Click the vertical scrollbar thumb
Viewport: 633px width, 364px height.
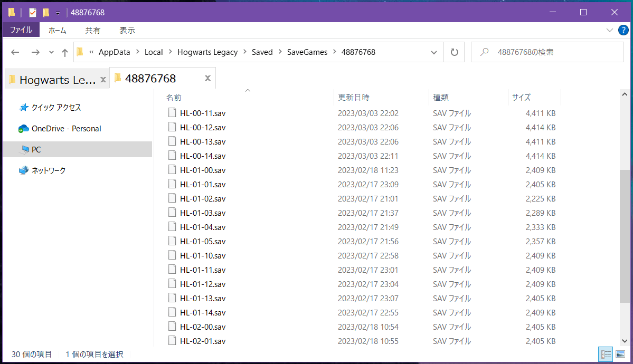[625, 236]
